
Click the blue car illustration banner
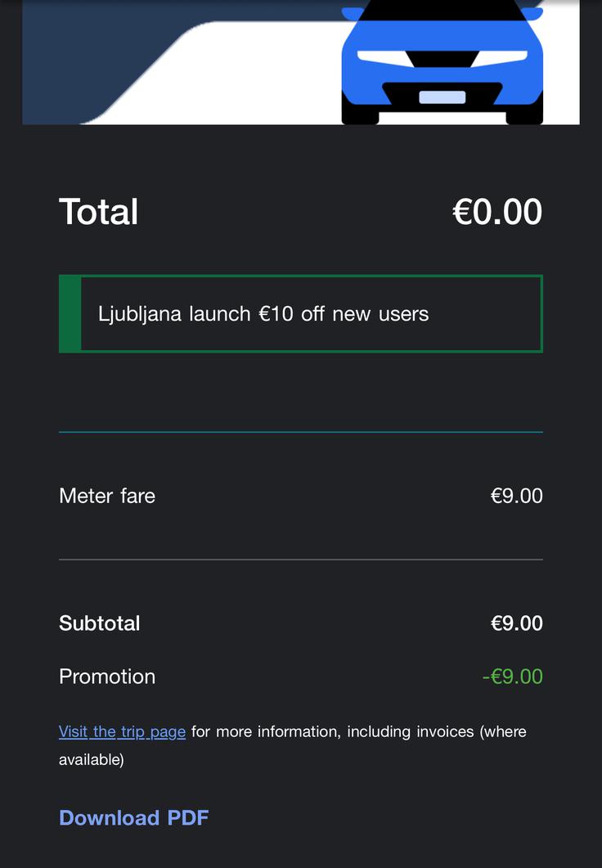[301, 62]
